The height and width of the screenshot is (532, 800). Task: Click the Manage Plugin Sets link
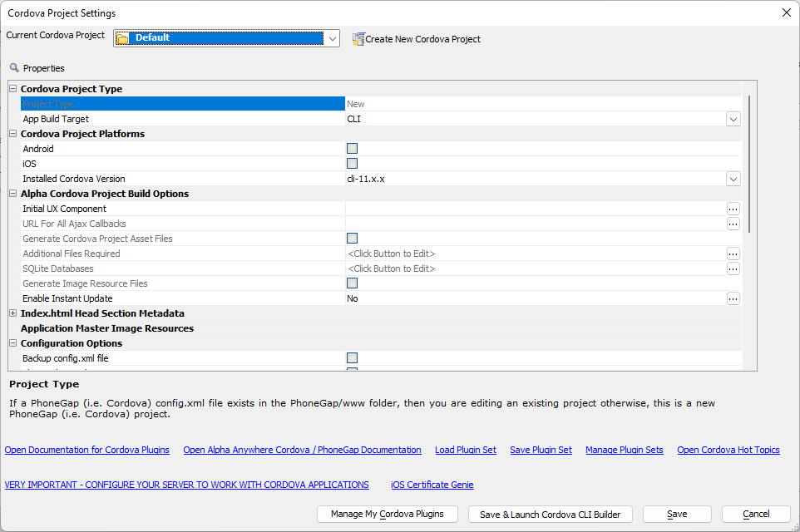click(x=625, y=450)
